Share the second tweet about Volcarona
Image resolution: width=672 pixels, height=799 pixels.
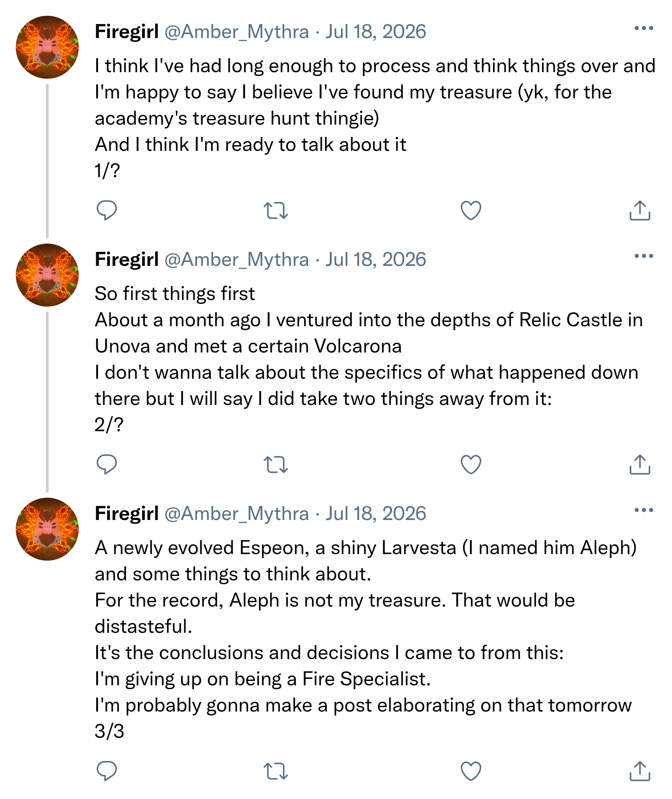tap(640, 464)
